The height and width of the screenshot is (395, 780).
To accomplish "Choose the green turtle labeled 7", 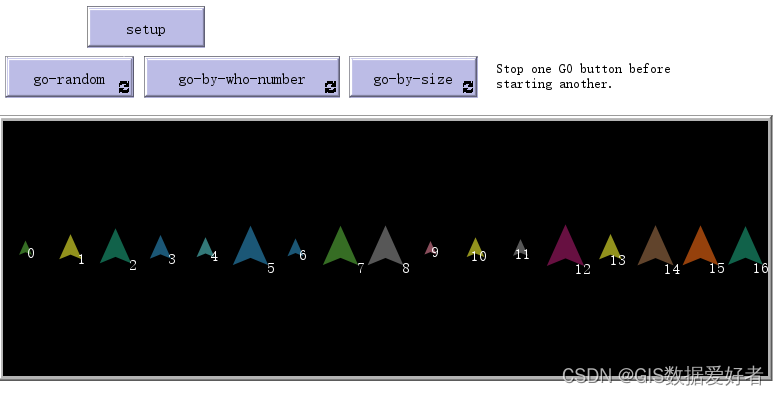I will click(x=340, y=245).
